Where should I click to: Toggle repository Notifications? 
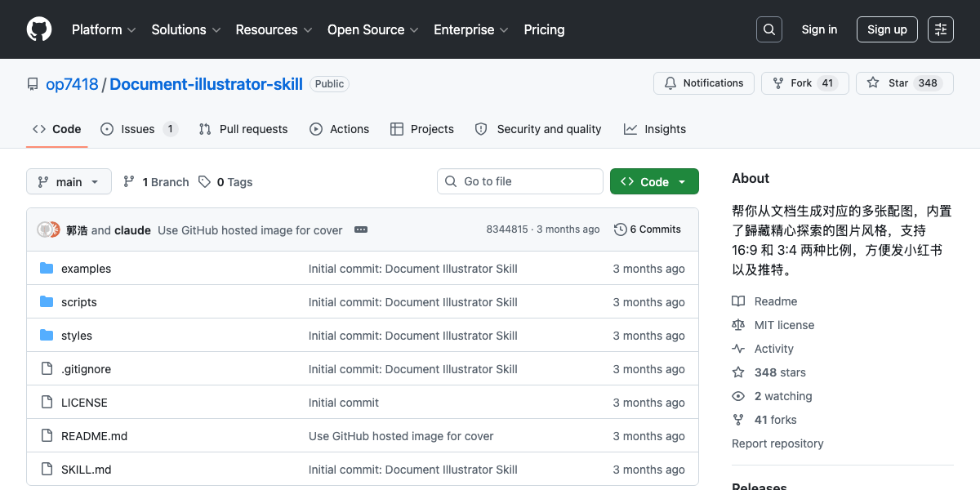pyautogui.click(x=703, y=83)
